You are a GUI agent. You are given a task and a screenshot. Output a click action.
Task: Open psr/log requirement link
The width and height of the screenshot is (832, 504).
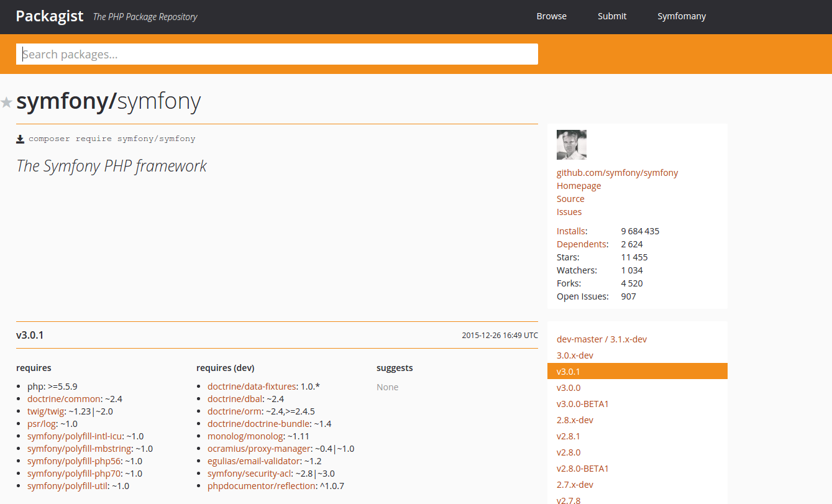pos(42,424)
